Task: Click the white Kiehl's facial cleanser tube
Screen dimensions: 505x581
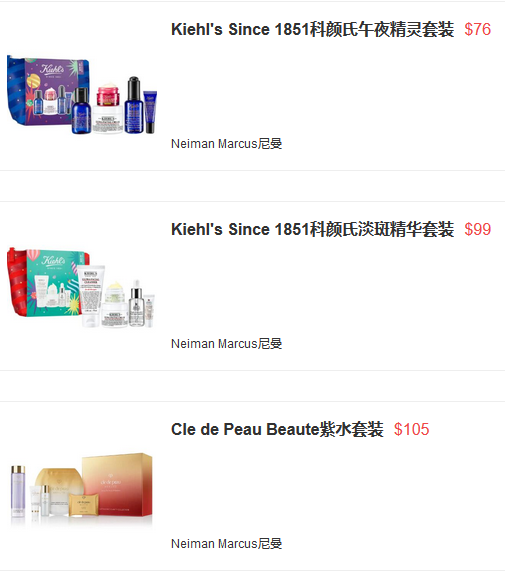Action: pos(91,297)
